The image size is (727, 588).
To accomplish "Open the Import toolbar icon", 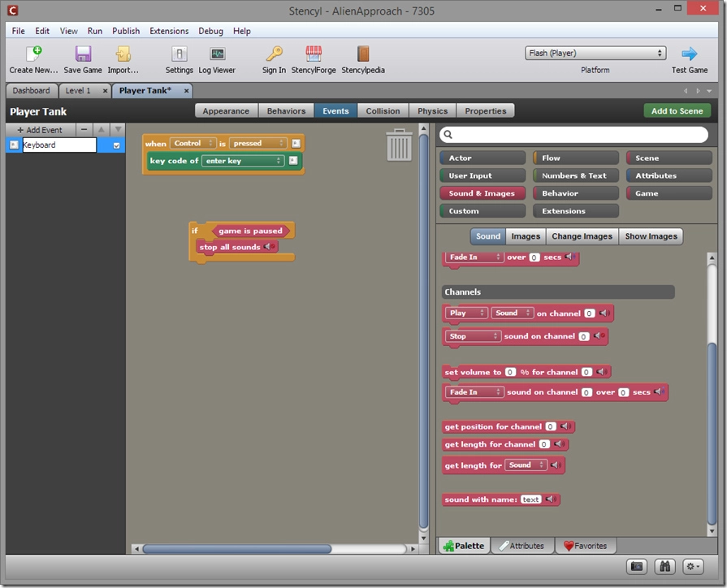I will [123, 54].
